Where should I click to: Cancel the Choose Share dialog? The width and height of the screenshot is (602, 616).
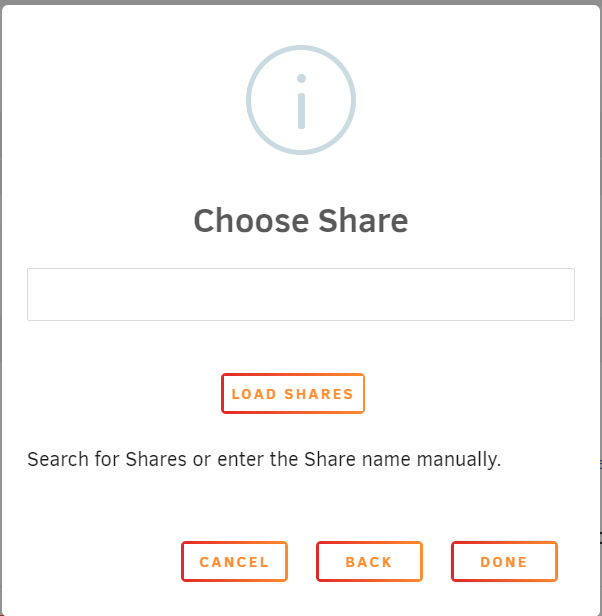[235, 562]
